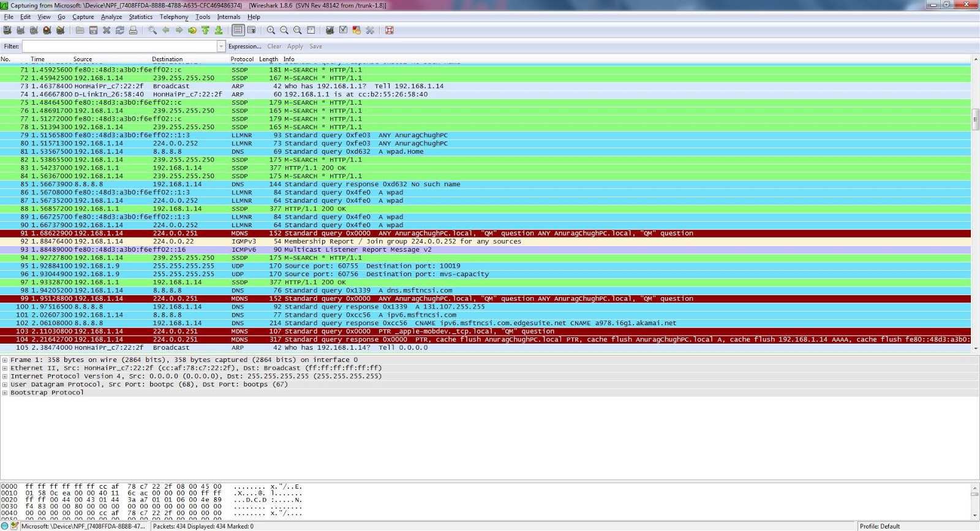Open the View menu
Screen dimensions: 980x531
point(44,17)
